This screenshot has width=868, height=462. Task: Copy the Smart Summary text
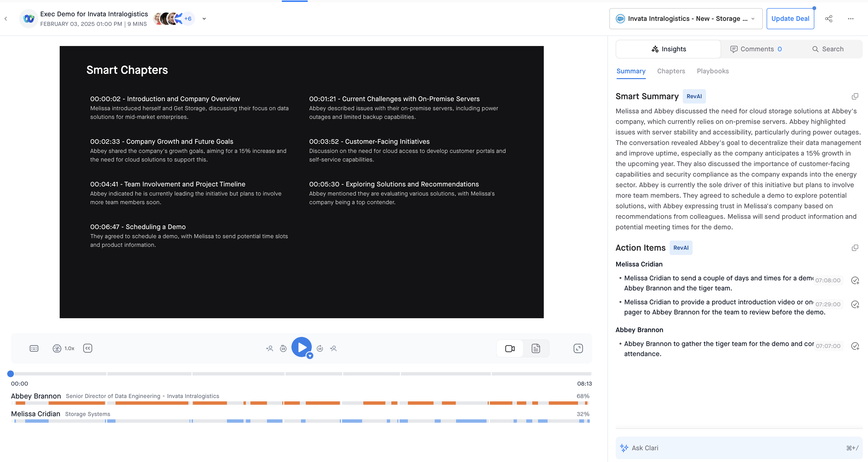pos(855,96)
